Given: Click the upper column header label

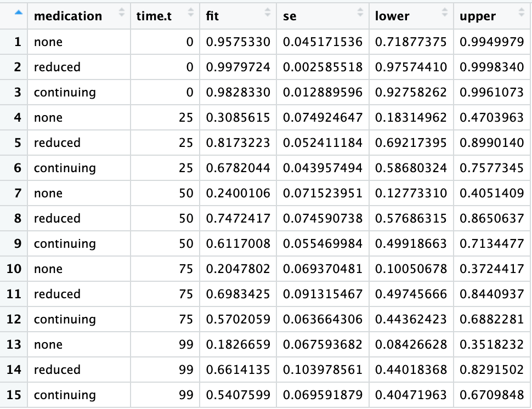Looking at the screenshot, I should point(477,17).
